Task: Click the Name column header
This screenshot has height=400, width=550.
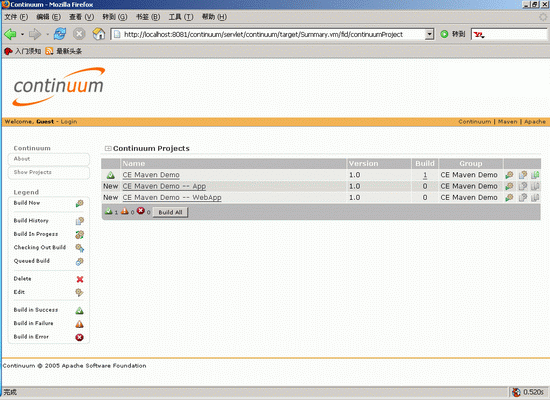Action: pos(234,164)
